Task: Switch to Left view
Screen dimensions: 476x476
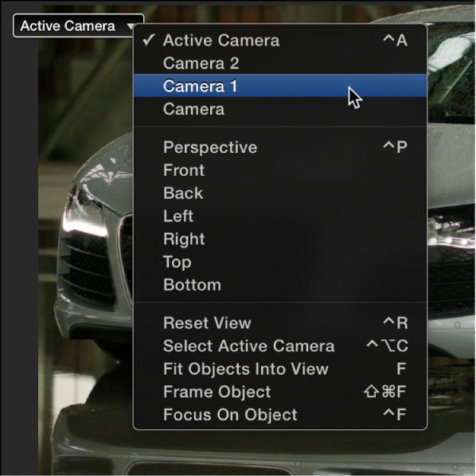Action: (x=280, y=216)
